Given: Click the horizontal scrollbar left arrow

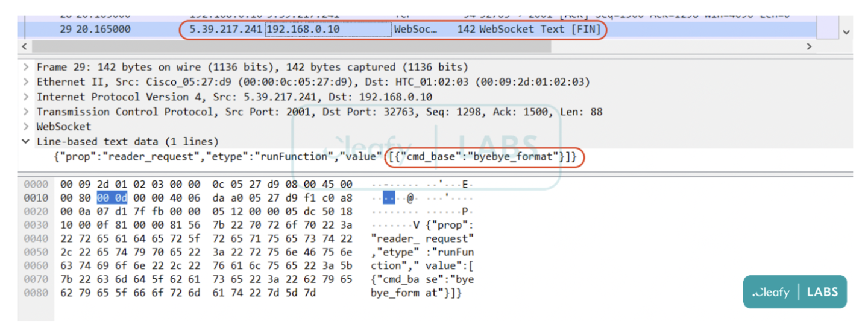Looking at the screenshot, I should click(x=24, y=46).
